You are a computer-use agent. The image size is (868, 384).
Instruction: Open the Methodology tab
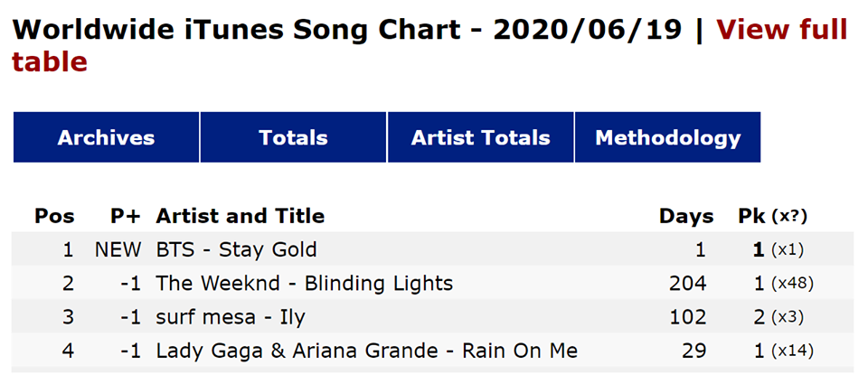pos(667,138)
